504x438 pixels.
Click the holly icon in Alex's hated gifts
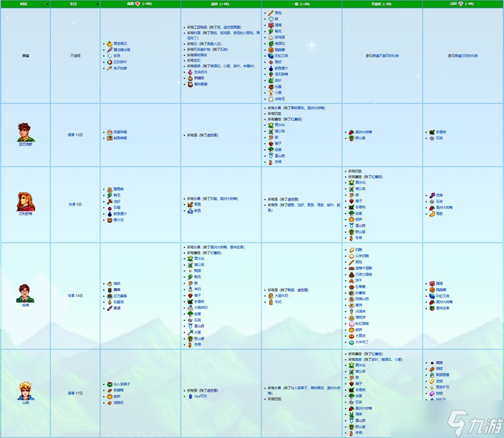point(432,132)
